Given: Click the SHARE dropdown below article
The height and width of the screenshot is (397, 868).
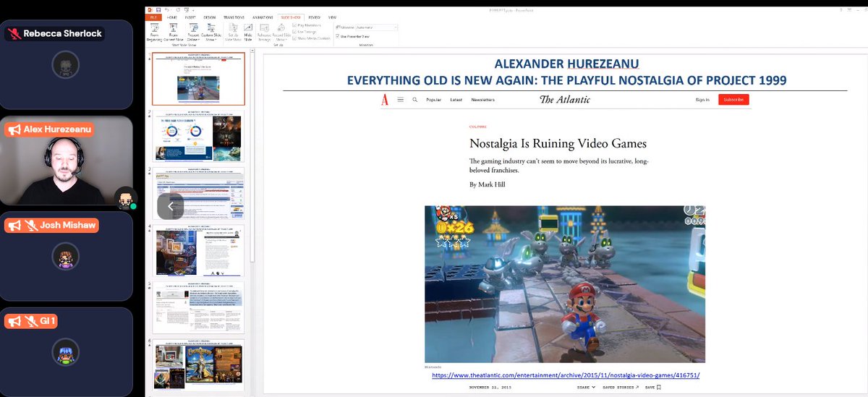Looking at the screenshot, I should pyautogui.click(x=586, y=388).
